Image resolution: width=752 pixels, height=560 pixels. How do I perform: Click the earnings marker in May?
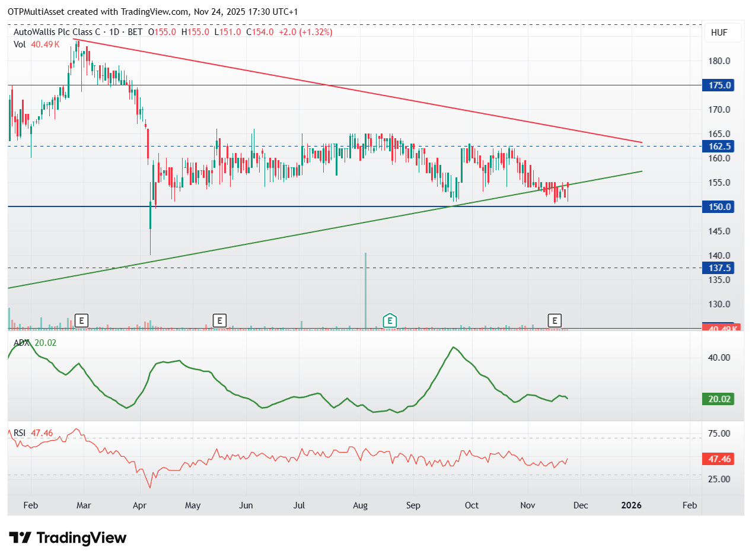[219, 321]
